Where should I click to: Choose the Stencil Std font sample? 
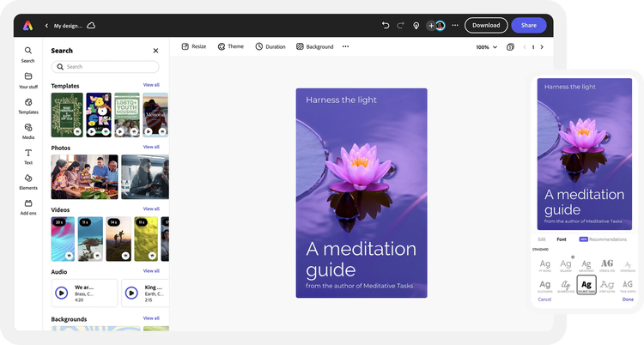pos(607,265)
